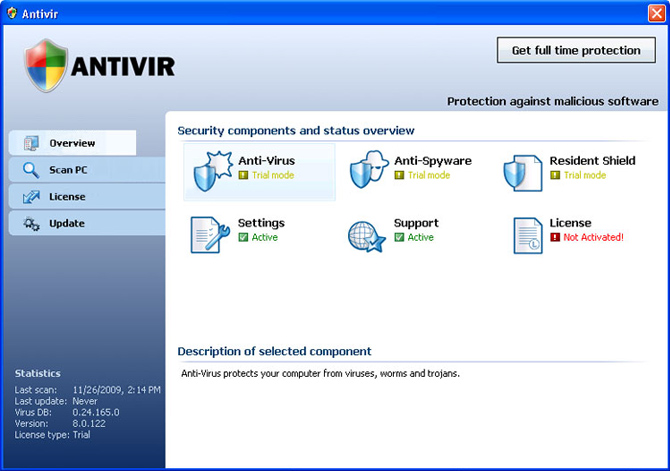Click the Scan PC magnifier icon

[31, 170]
